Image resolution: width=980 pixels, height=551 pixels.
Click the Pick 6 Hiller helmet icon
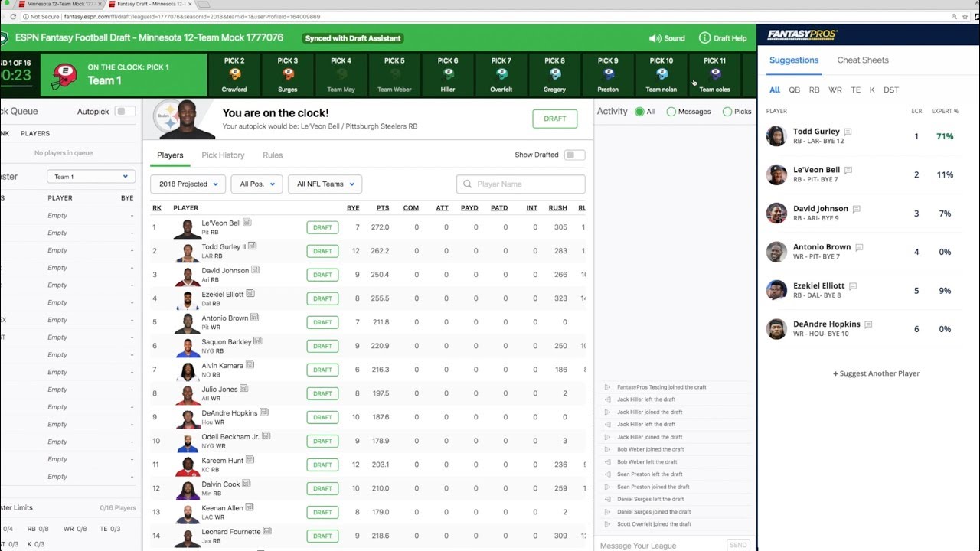pyautogui.click(x=448, y=74)
